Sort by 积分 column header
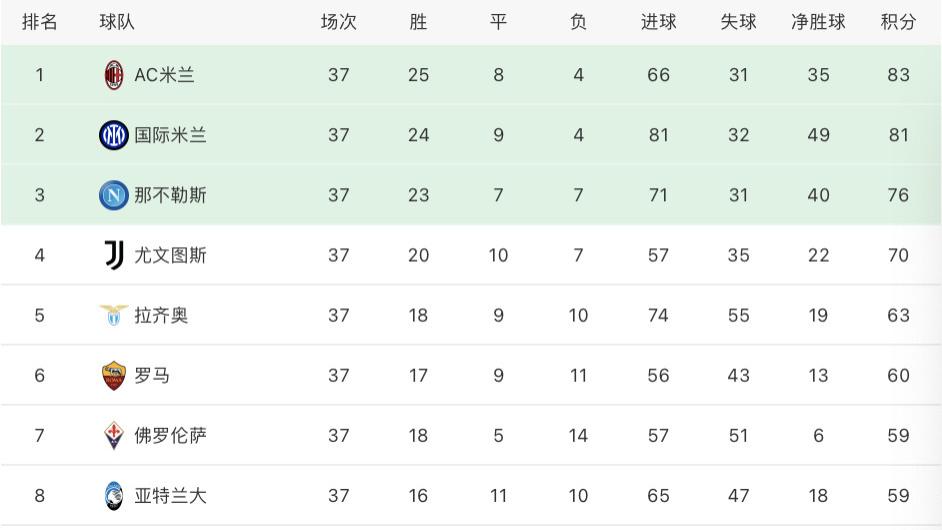The height and width of the screenshot is (530, 942). pyautogui.click(x=898, y=22)
